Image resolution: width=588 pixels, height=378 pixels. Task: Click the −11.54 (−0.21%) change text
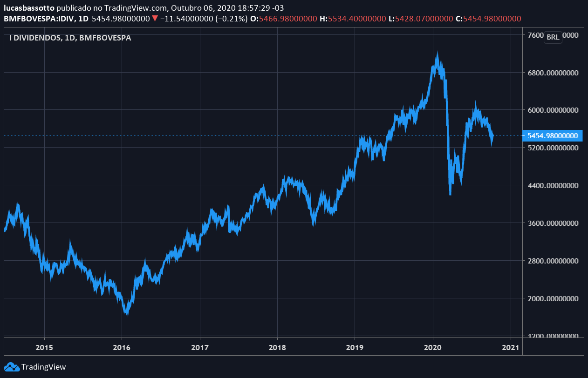click(204, 19)
